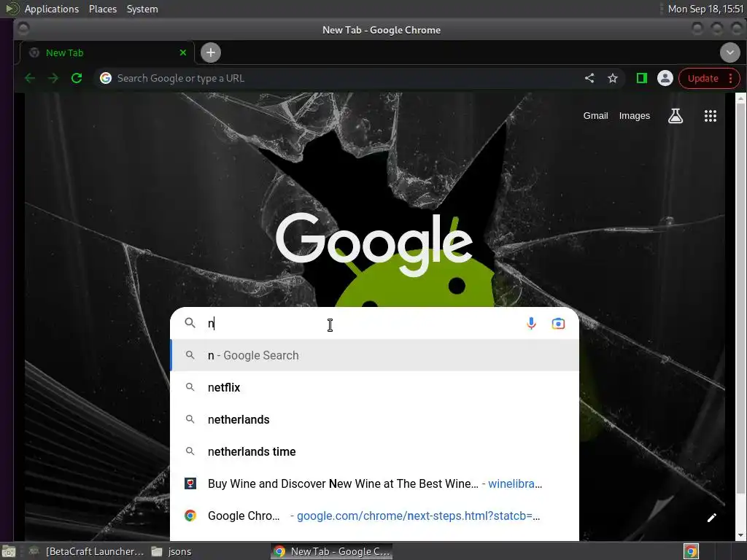
Task: Start voice search with the microphone
Action: click(531, 323)
